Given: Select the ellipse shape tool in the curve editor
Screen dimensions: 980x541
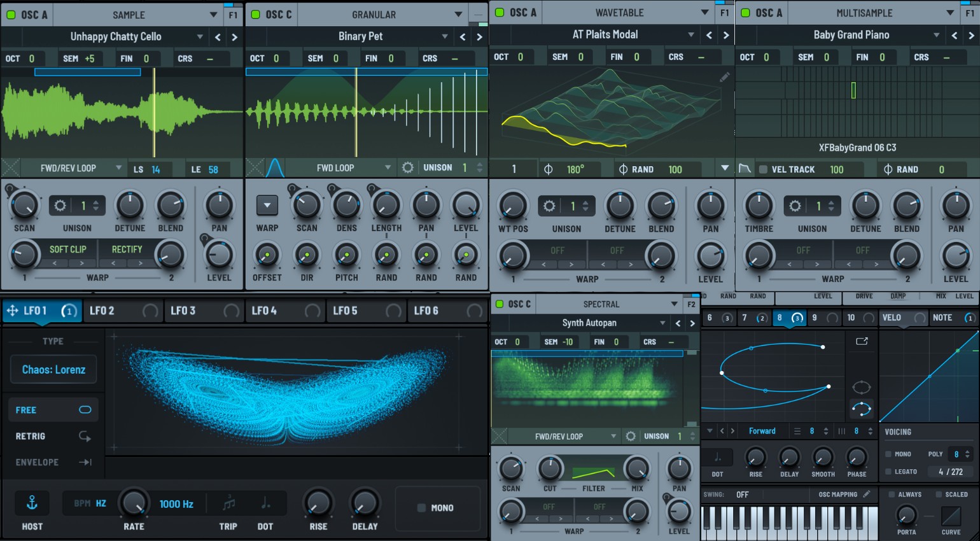Looking at the screenshot, I should 862,386.
